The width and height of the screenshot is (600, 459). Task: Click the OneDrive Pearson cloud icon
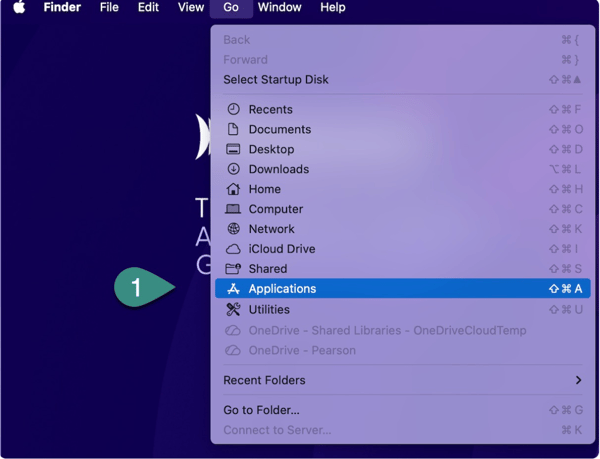pos(233,350)
